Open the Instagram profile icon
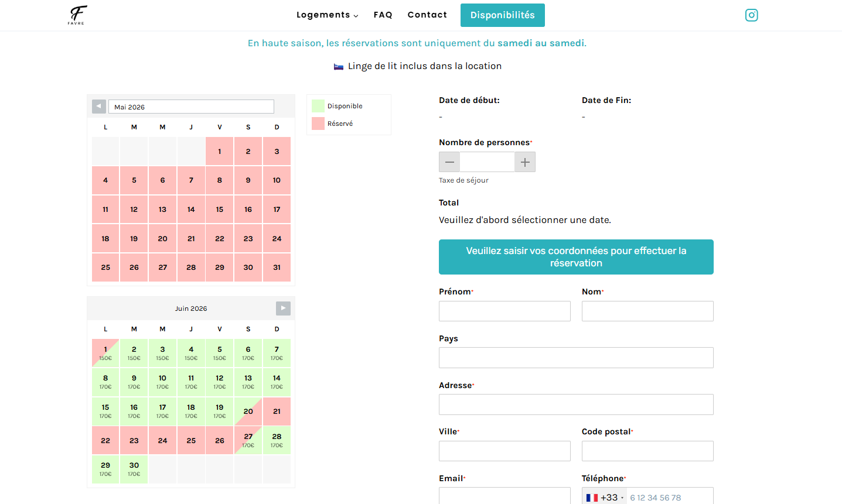This screenshot has width=842, height=504. click(x=751, y=15)
